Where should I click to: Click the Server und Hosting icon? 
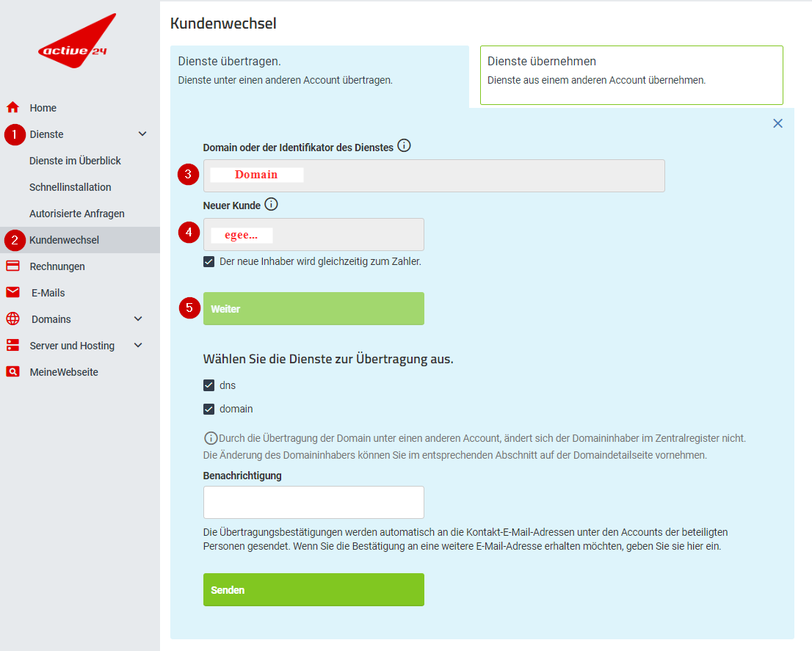[x=12, y=346]
